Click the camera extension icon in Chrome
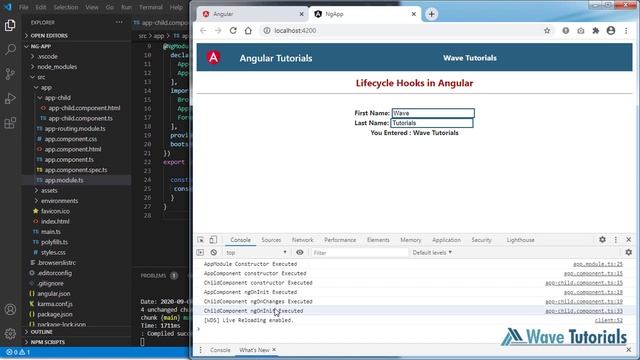640x360 pixels. tap(580, 31)
